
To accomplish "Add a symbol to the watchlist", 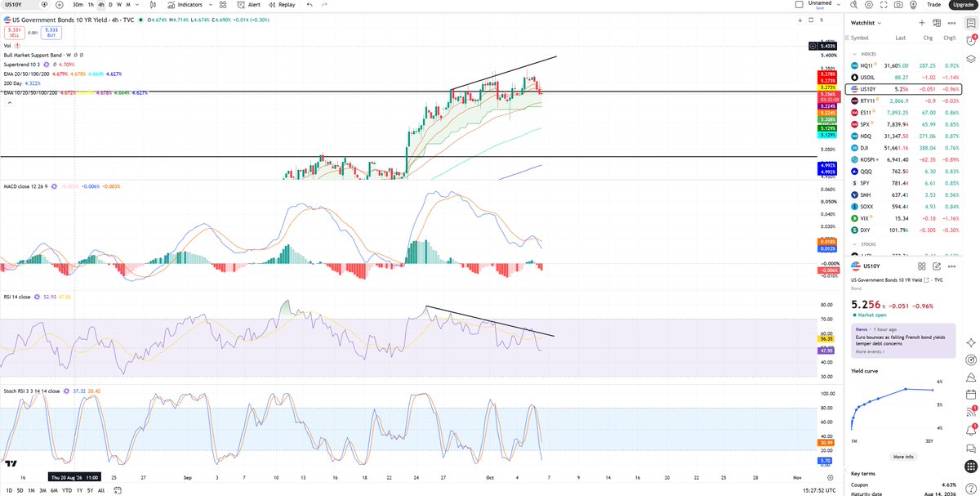I will click(x=922, y=23).
